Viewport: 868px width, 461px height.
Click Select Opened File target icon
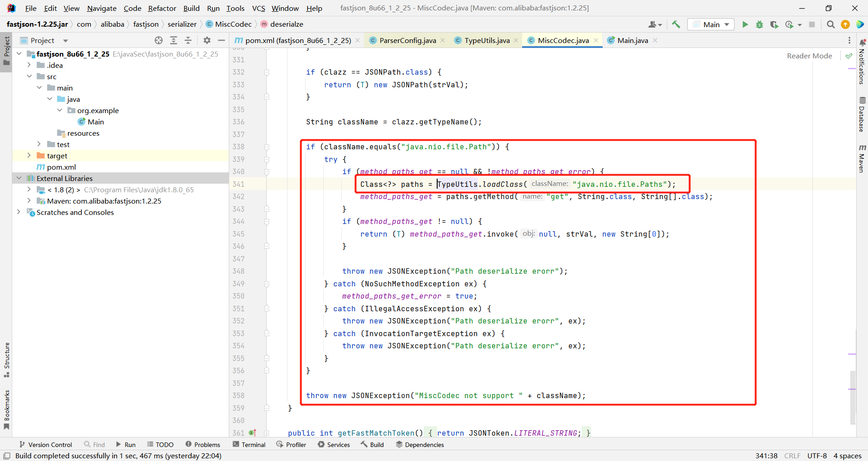pos(159,40)
